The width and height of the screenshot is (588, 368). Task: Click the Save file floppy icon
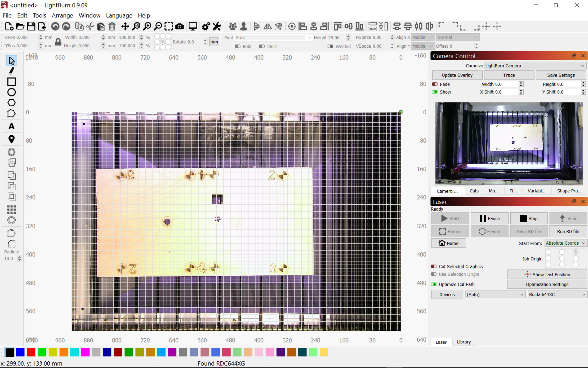coord(31,26)
